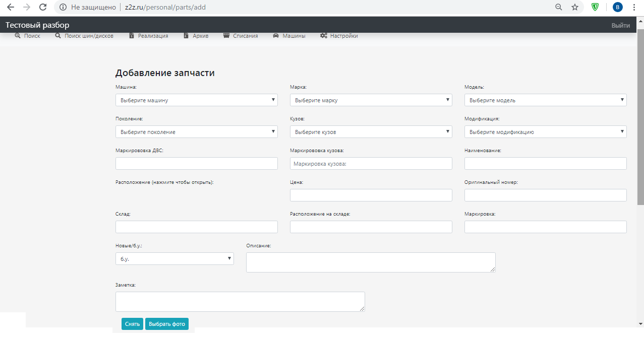Click the icon beside 'Списания'
The height and width of the screenshot is (340, 644).
click(226, 36)
